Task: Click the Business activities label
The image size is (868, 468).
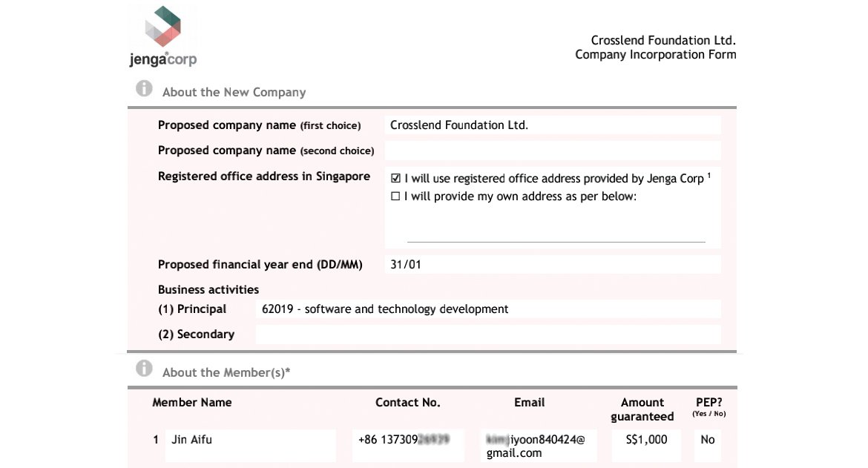Action: [208, 290]
